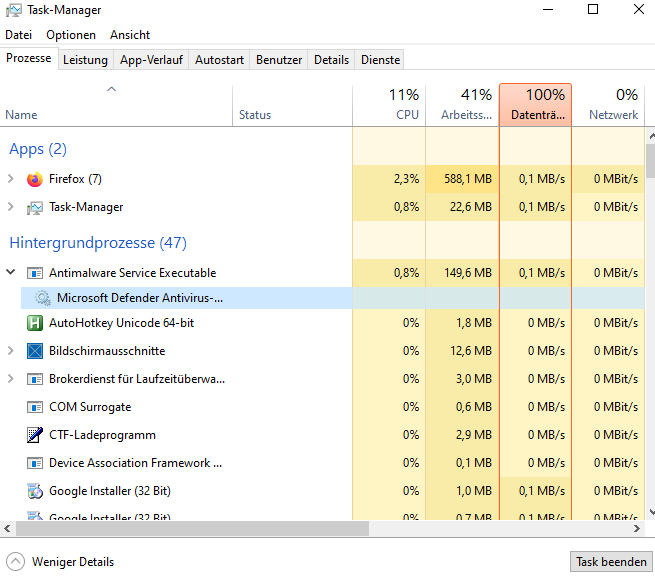Select the AutoHotkey Unicode 64-bit row
The height and width of the screenshot is (585, 655).
click(322, 323)
